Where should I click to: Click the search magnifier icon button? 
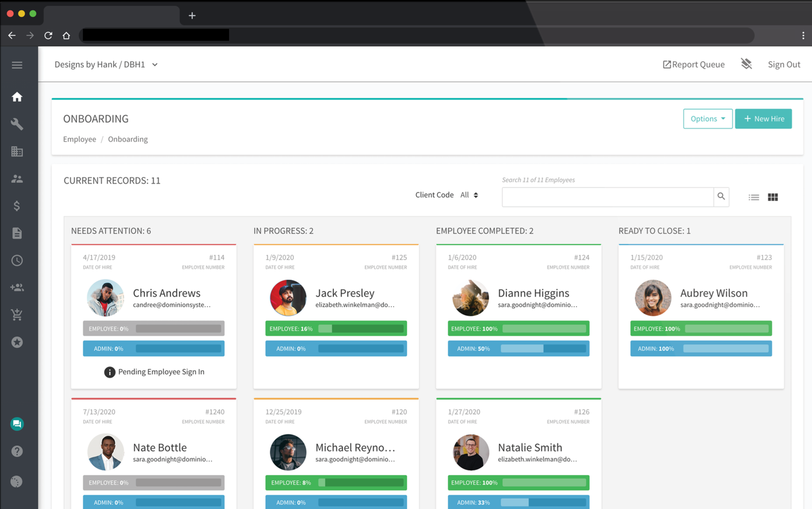(x=721, y=197)
